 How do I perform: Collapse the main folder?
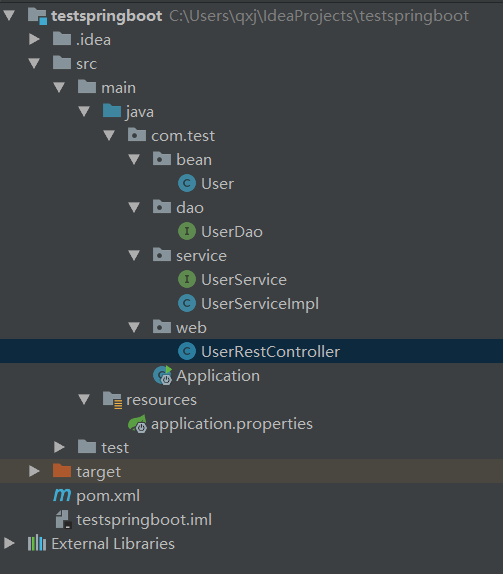click(59, 88)
